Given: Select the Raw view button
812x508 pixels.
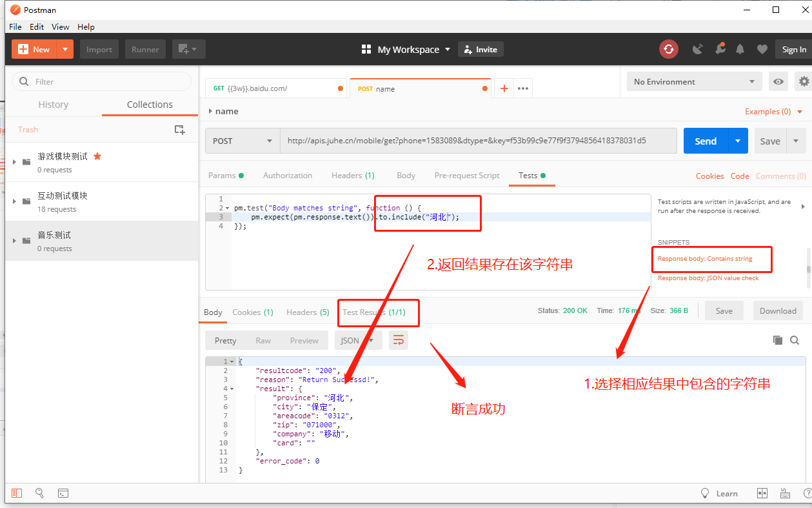Looking at the screenshot, I should pyautogui.click(x=263, y=340).
